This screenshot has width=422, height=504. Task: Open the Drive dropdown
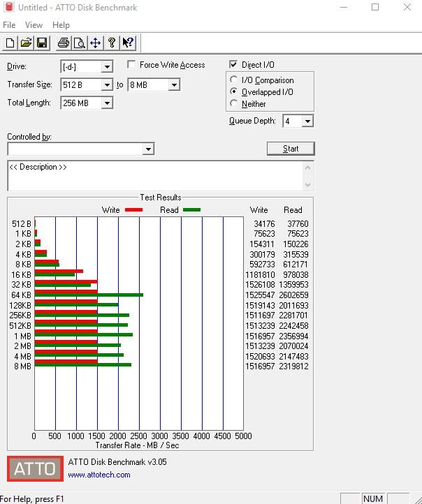(x=107, y=67)
